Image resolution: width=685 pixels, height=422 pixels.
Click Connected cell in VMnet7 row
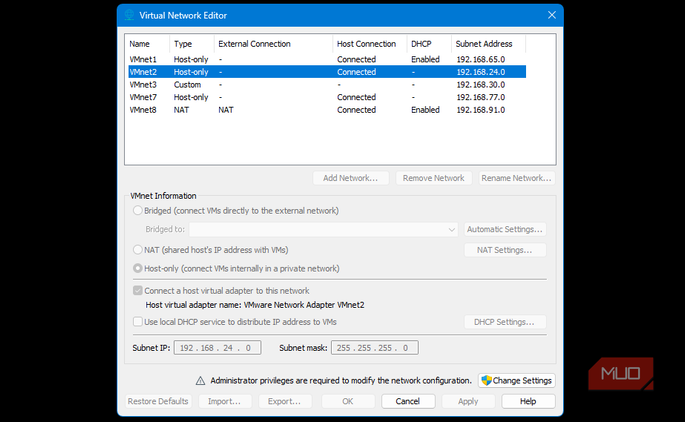[x=356, y=97]
